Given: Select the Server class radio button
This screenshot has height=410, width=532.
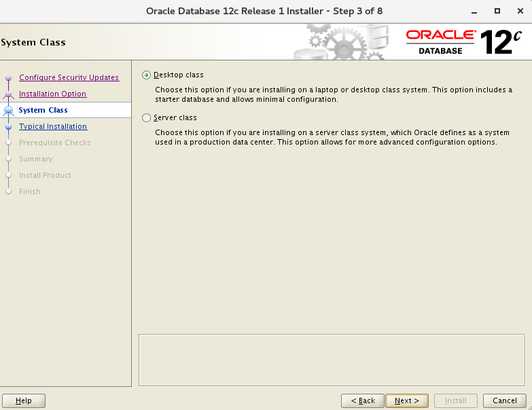Looking at the screenshot, I should pyautogui.click(x=146, y=117).
